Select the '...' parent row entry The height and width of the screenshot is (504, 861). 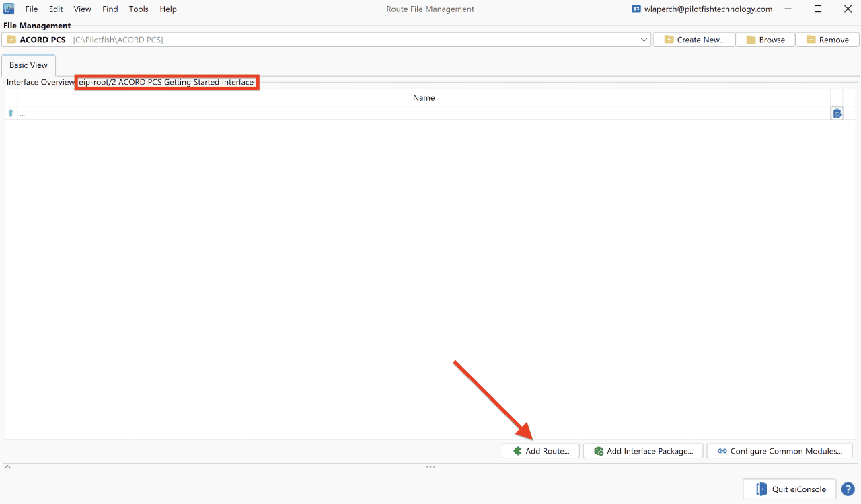[424, 114]
